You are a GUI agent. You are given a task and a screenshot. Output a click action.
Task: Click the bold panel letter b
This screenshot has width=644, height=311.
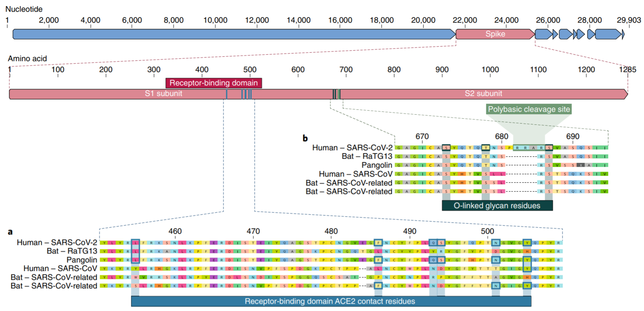pyautogui.click(x=305, y=138)
